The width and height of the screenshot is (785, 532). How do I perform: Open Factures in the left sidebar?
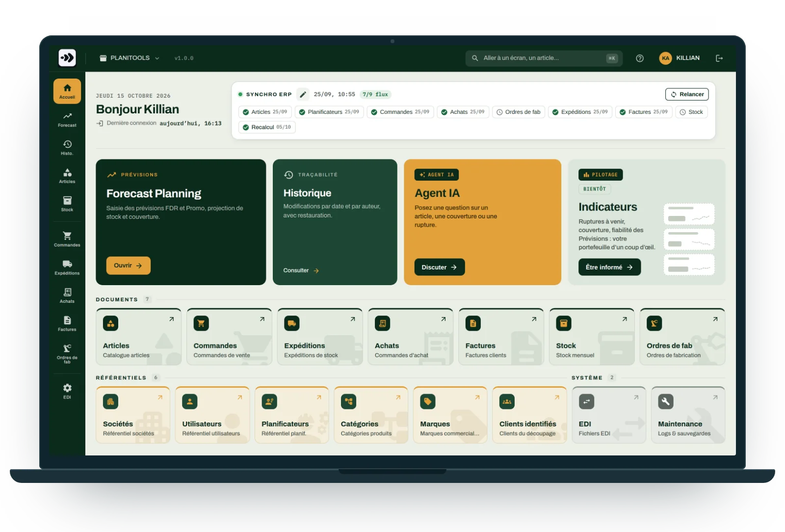[67, 323]
